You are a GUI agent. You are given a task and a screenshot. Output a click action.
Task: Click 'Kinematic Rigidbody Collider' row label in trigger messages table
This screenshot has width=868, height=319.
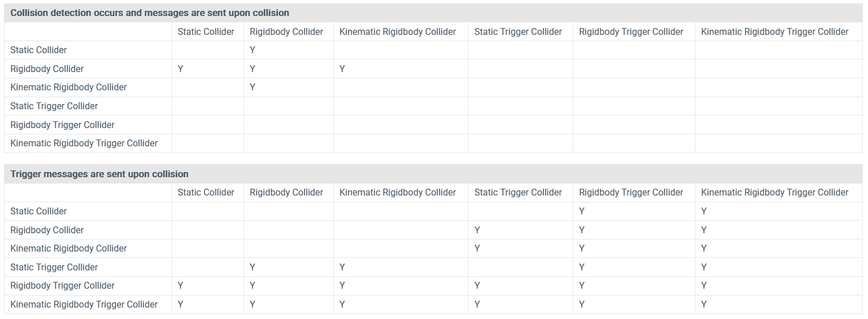click(69, 249)
